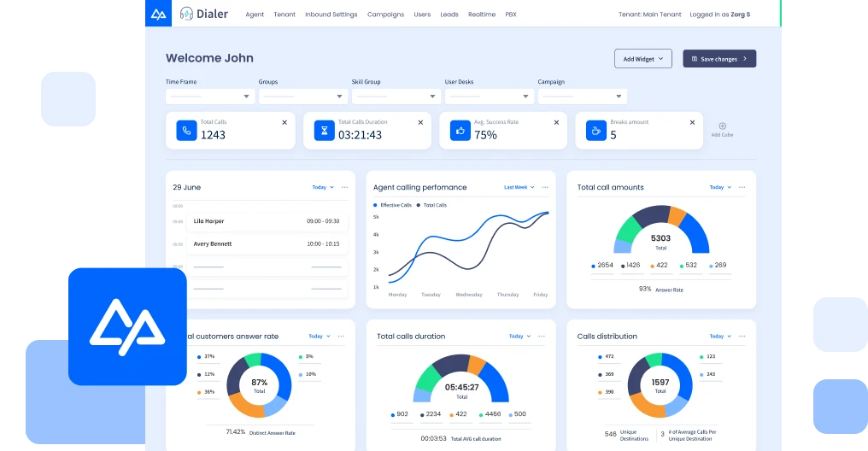Open the Add Widget button

pos(643,59)
